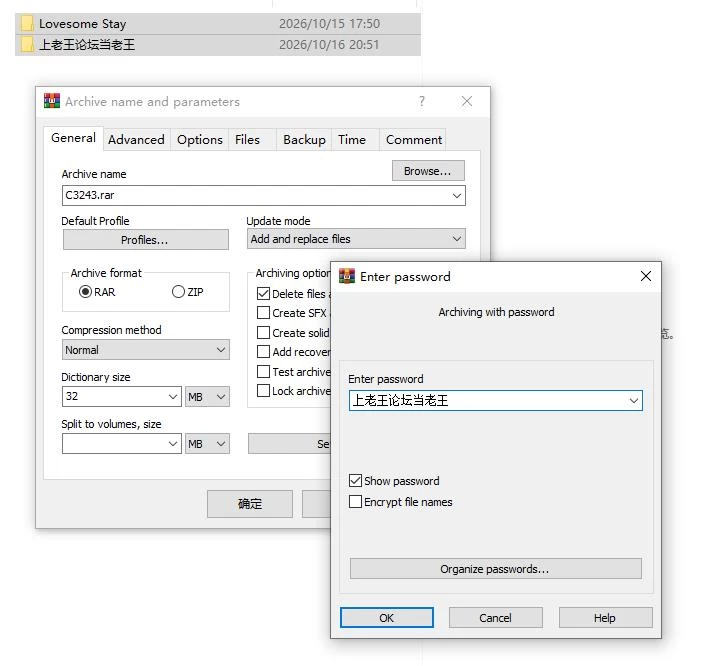This screenshot has height=666, width=726.
Task: Click the 确定 confirm button
Action: pyautogui.click(x=250, y=503)
